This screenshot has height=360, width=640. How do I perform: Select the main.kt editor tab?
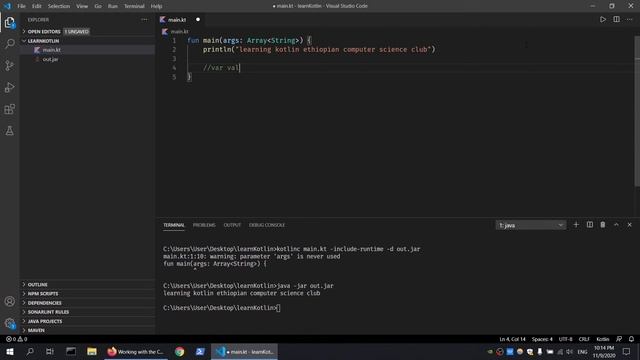pos(181,20)
